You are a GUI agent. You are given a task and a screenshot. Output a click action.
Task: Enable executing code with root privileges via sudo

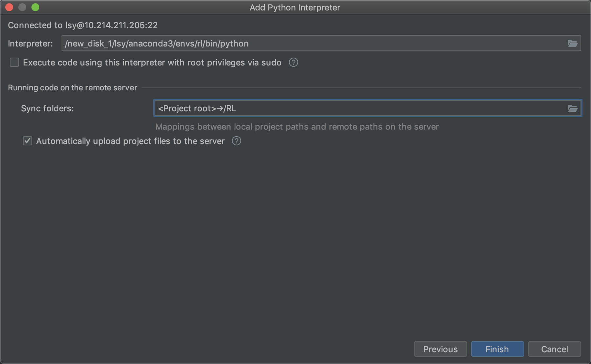14,62
